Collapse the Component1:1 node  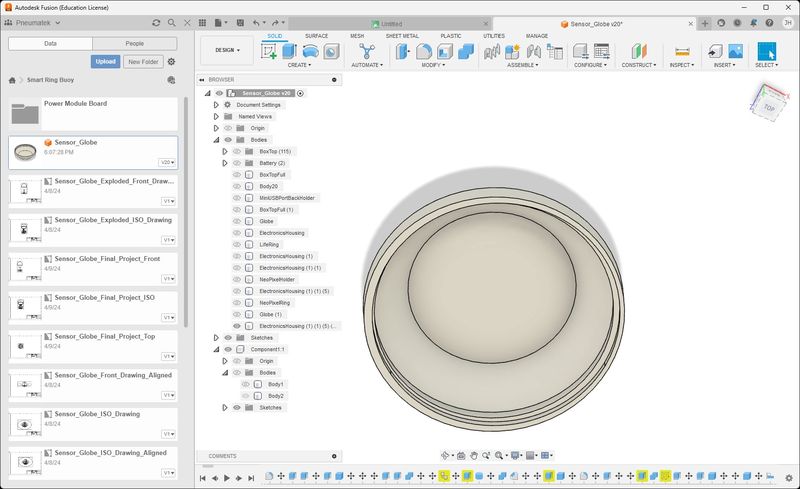point(216,350)
